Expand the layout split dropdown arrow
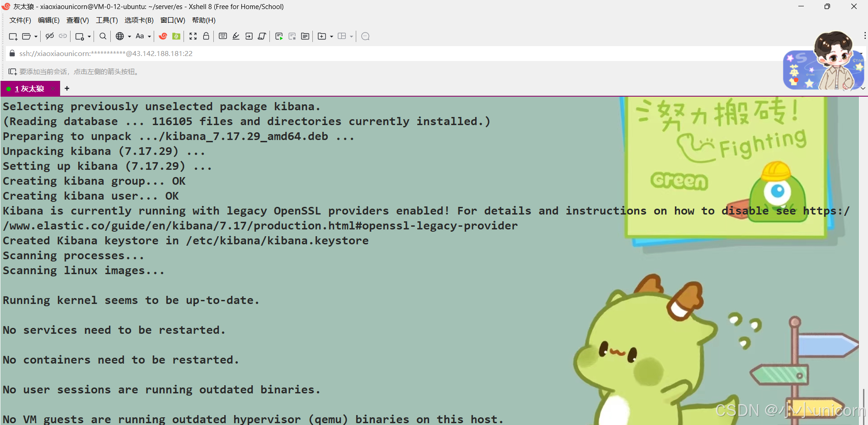Viewport: 868px width, 425px height. tap(351, 37)
